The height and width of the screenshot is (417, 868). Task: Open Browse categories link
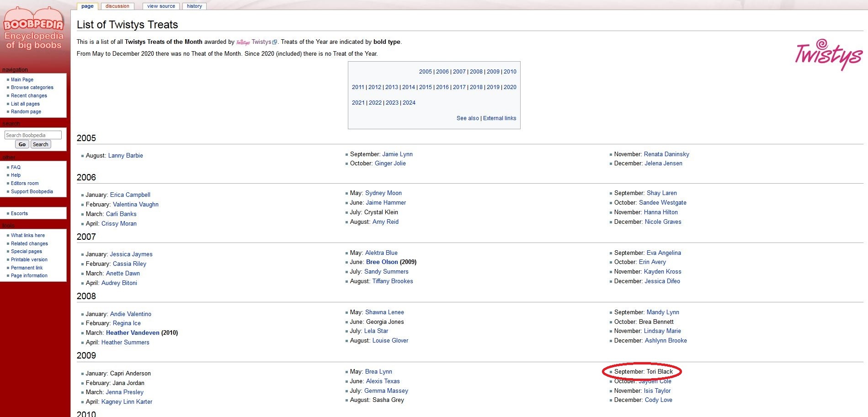pyautogui.click(x=32, y=87)
